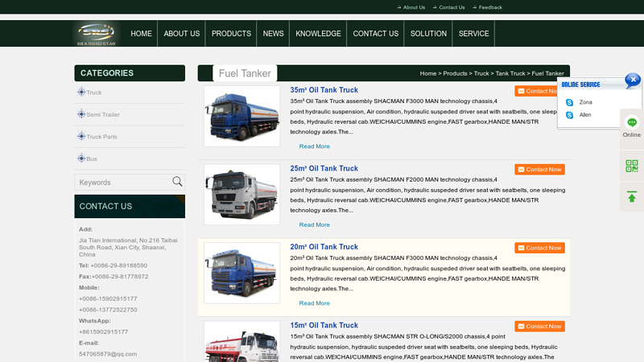This screenshot has height=362, width=644.
Task: Click Fuel Tanker in the breadcrumb
Action: pos(547,73)
